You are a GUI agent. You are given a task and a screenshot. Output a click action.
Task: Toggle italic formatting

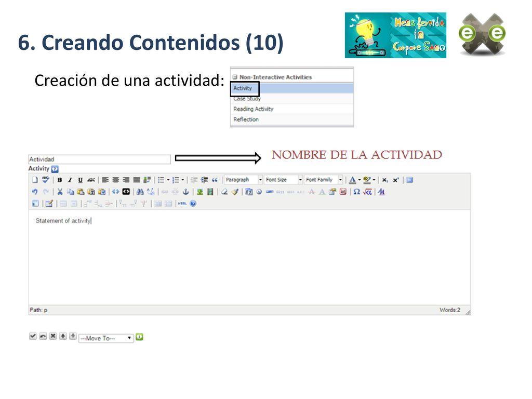point(70,180)
